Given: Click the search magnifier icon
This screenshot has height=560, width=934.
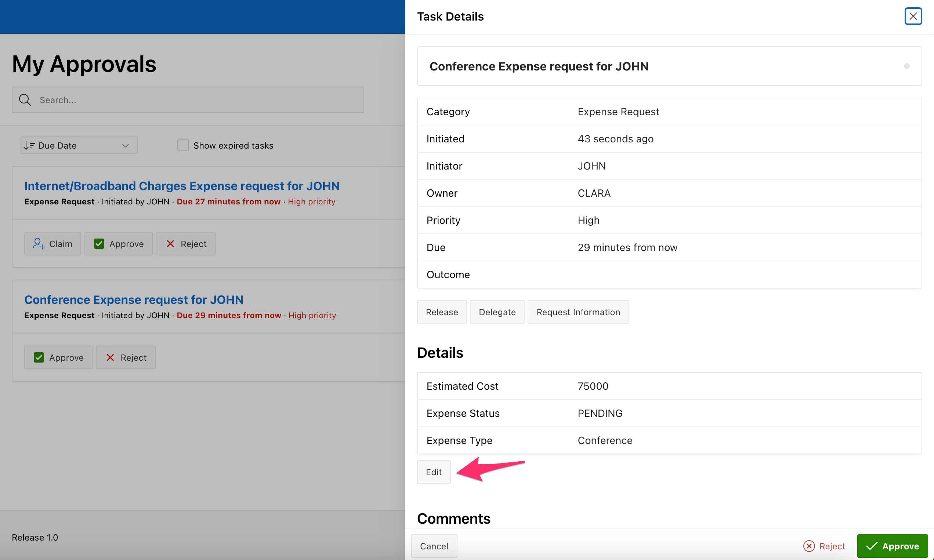Looking at the screenshot, I should tap(25, 100).
